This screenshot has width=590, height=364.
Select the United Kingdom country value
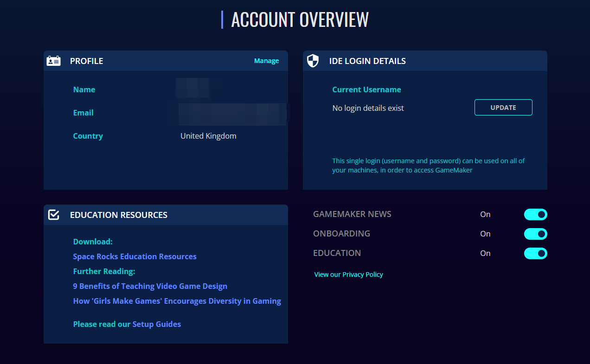pyautogui.click(x=208, y=136)
